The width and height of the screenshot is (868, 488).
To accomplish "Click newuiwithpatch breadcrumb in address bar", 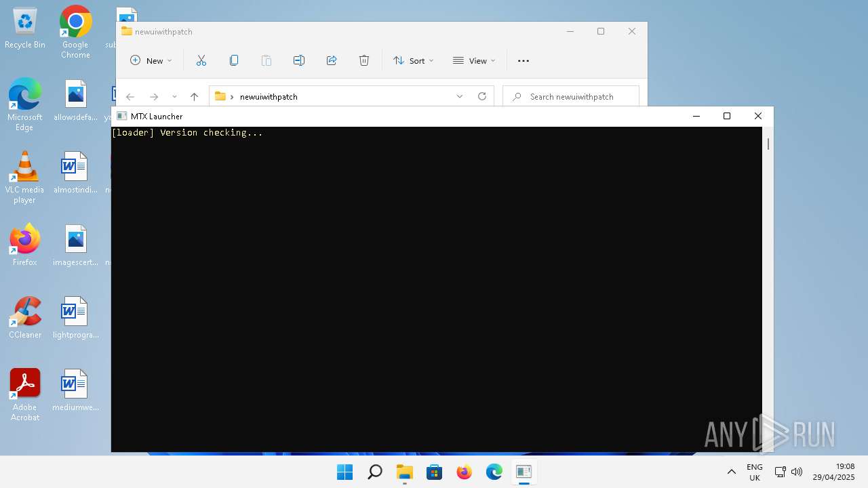I will [x=269, y=97].
